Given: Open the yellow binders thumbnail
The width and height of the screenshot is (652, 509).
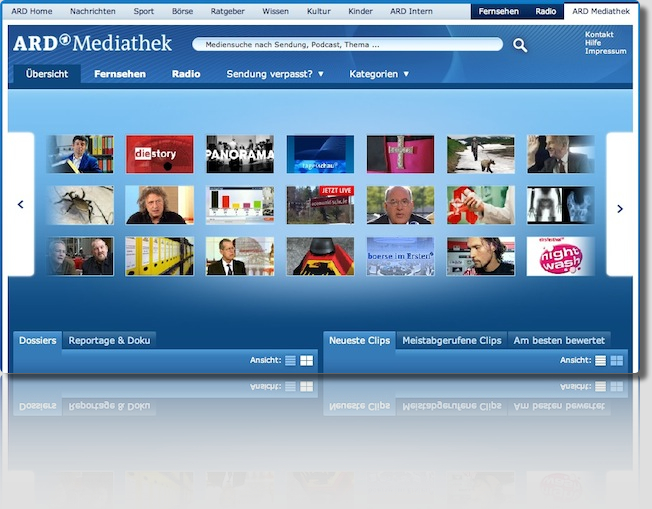Looking at the screenshot, I should point(160,256).
